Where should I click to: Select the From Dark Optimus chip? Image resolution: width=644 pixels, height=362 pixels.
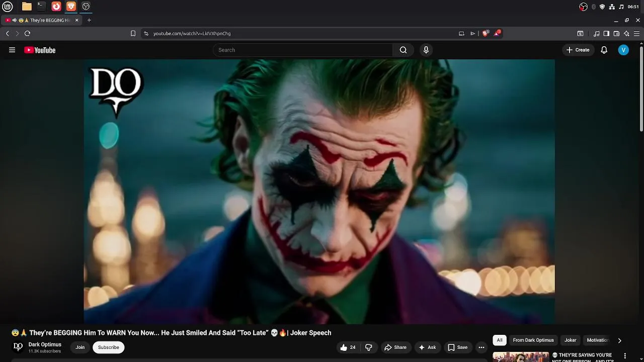pos(533,340)
